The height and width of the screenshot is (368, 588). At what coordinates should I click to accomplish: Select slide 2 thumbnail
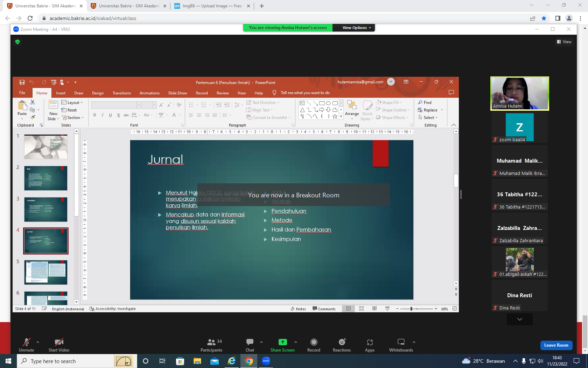click(46, 178)
